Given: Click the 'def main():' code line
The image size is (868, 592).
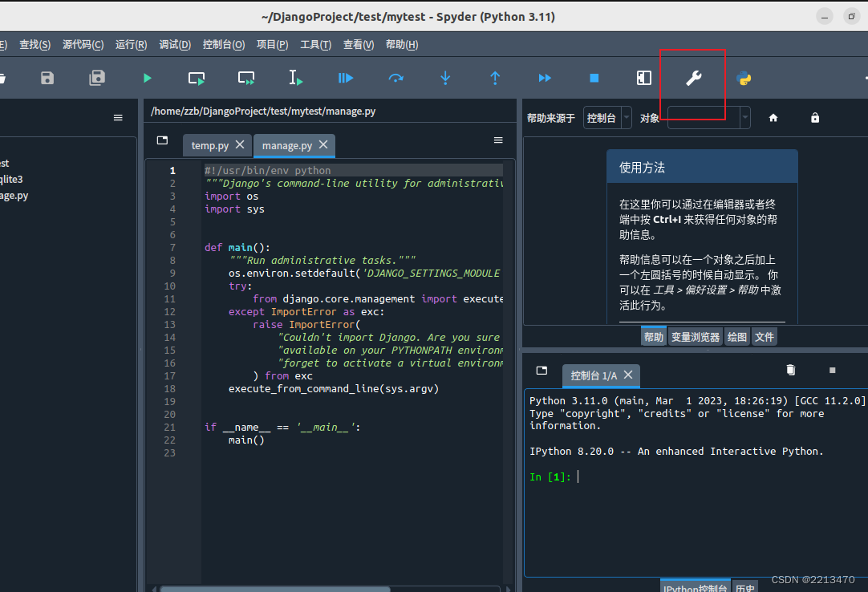Looking at the screenshot, I should pos(237,248).
